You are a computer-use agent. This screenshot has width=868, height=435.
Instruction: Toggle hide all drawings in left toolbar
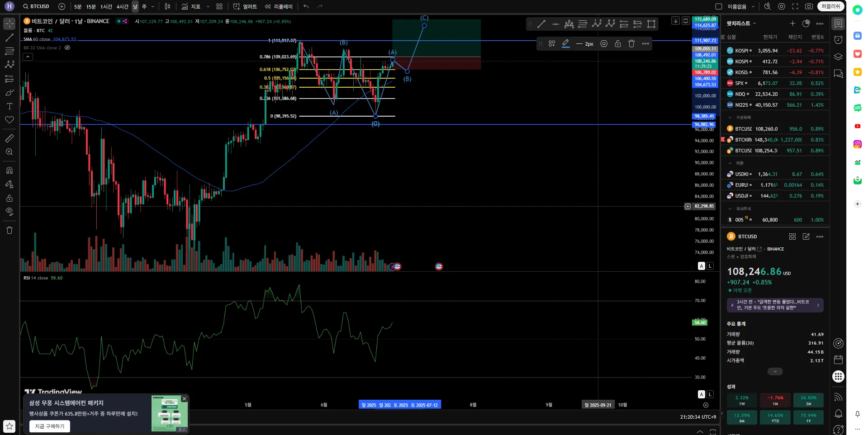(9, 212)
